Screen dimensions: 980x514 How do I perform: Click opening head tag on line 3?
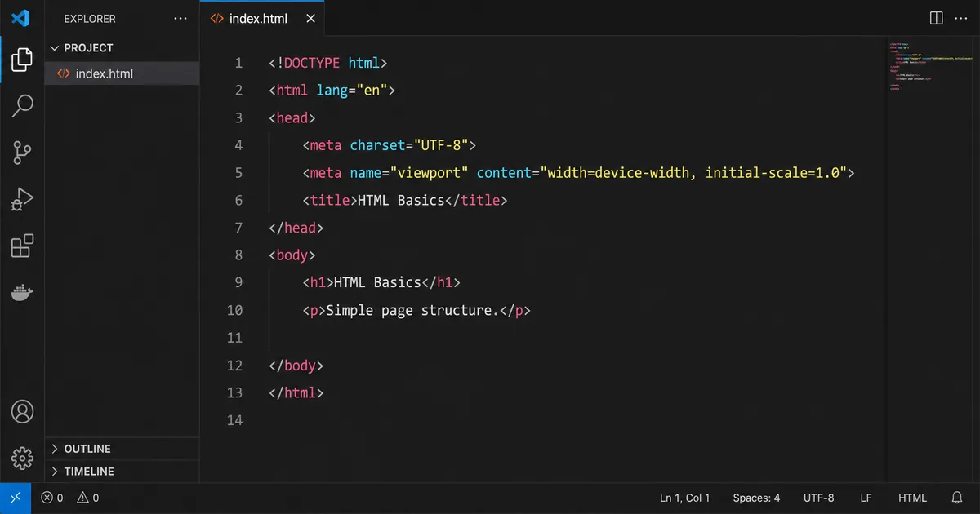292,118
